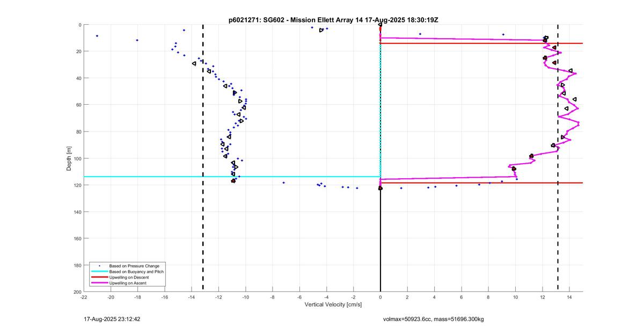Click the '6' velocity axis tick label

tap(461, 297)
